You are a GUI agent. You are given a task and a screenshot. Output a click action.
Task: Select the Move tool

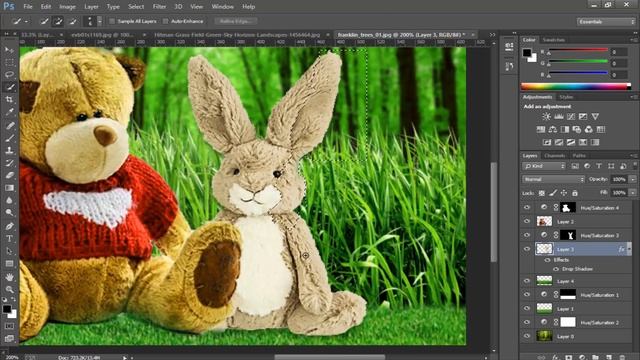point(9,50)
